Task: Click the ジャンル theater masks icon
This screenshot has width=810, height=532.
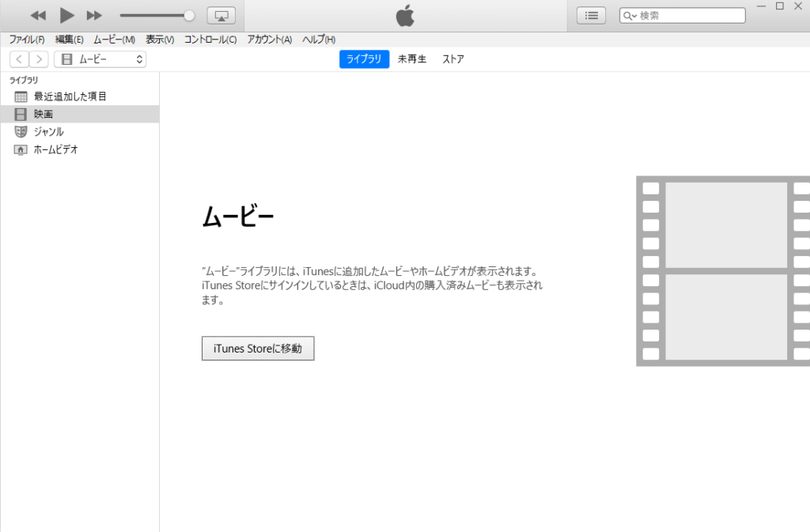Action: [21, 131]
